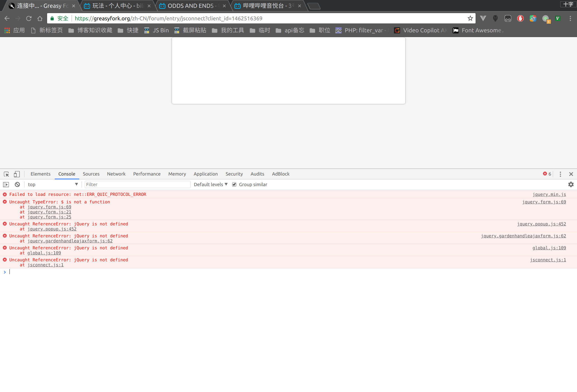The height and width of the screenshot is (392, 577).
Task: Open DevTools console settings gear
Action: (571, 184)
